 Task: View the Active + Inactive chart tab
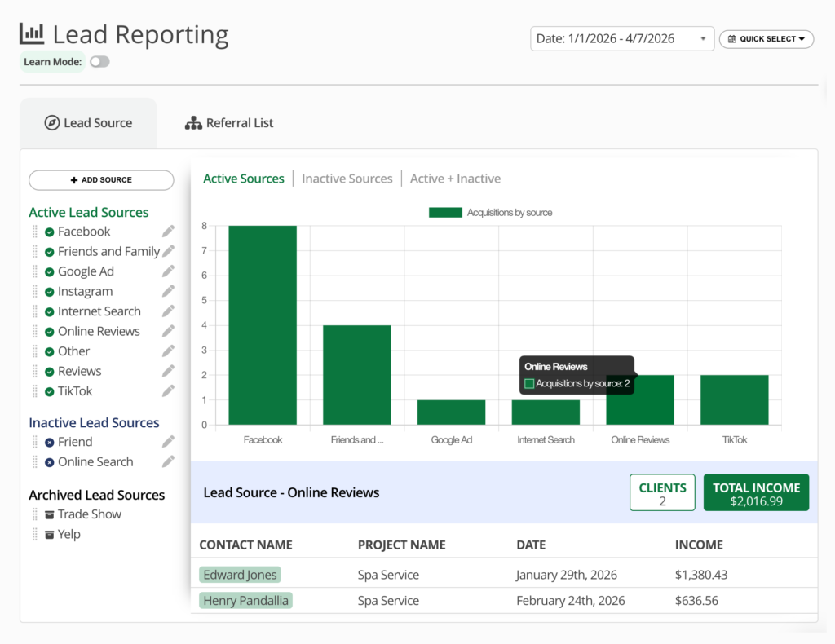click(455, 179)
